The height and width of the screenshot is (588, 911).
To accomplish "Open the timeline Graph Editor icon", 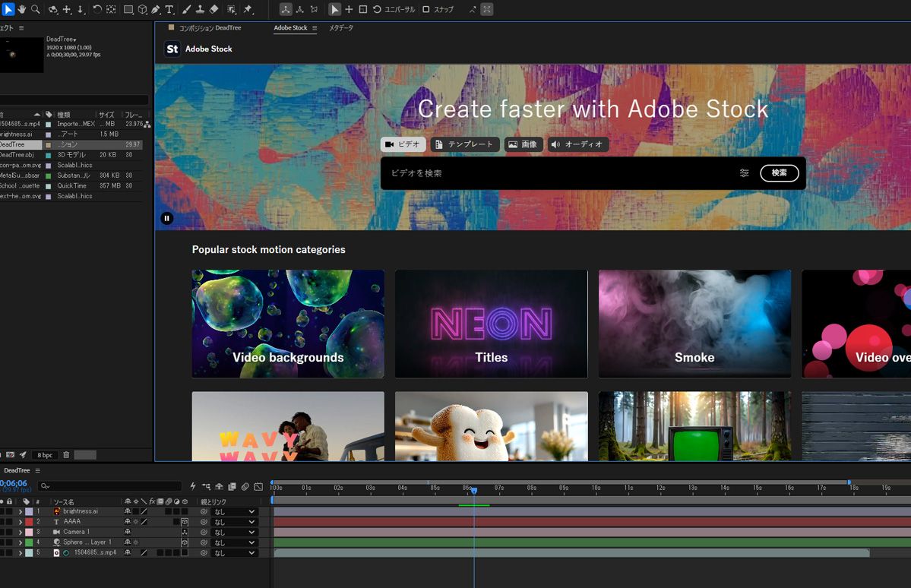I will [x=258, y=486].
